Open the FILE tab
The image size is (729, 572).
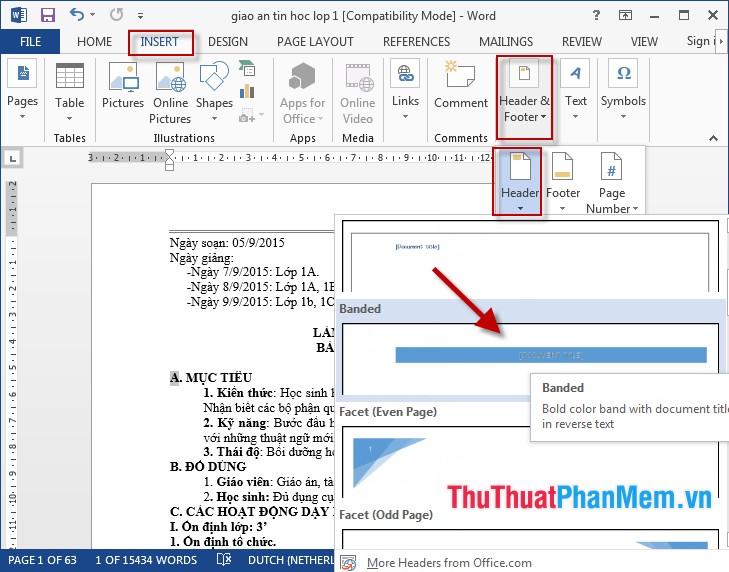[30, 42]
